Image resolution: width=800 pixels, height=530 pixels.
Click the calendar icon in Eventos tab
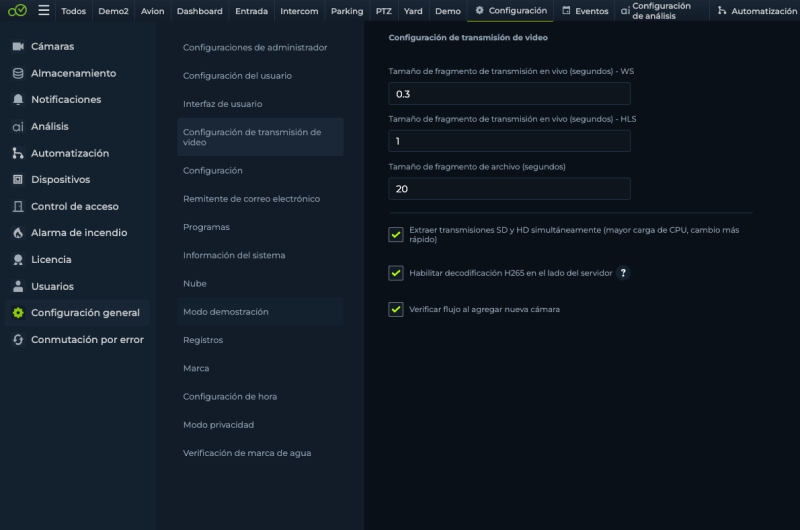tap(566, 10)
